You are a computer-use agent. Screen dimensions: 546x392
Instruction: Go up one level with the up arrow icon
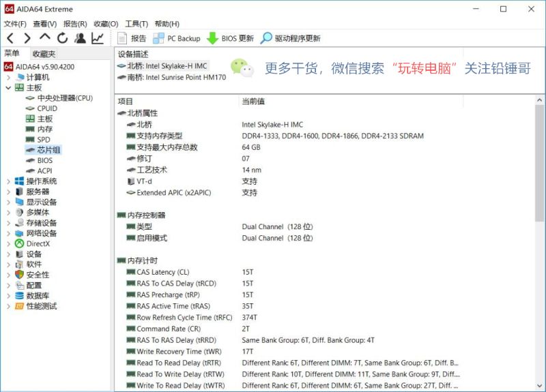(x=45, y=37)
